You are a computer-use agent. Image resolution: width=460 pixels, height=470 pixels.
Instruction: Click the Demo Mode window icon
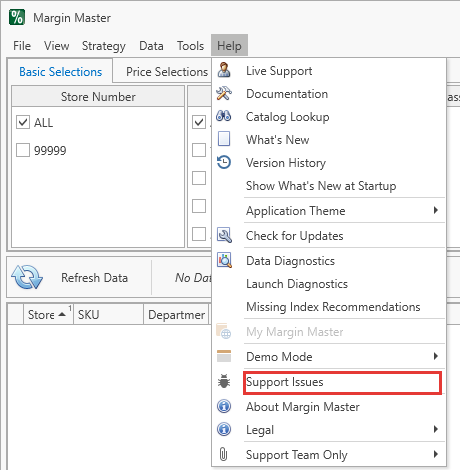224,356
